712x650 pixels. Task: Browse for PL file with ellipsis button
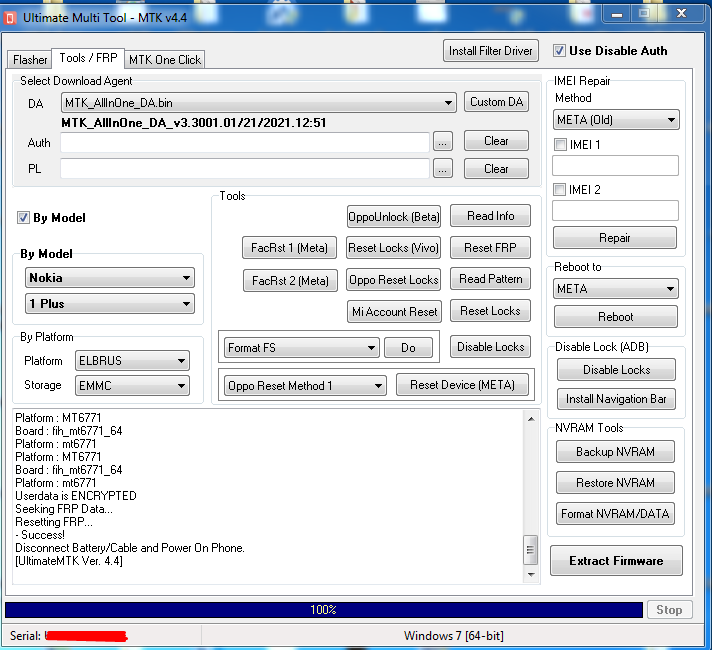pyautogui.click(x=443, y=169)
